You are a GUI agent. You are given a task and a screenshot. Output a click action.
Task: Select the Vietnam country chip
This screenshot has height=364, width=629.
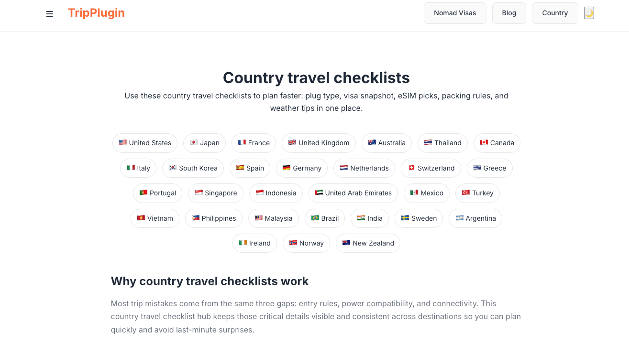(x=155, y=218)
